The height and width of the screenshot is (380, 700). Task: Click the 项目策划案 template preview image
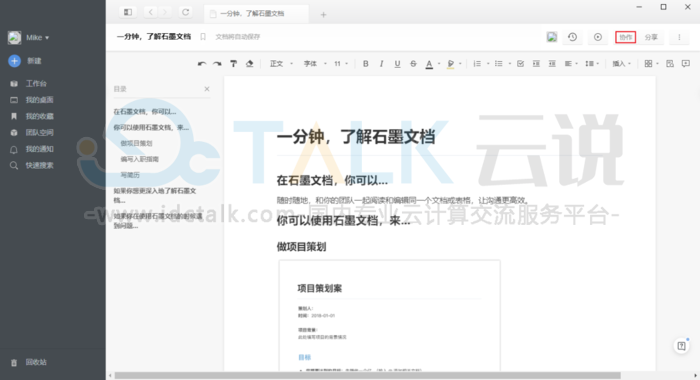[389, 315]
